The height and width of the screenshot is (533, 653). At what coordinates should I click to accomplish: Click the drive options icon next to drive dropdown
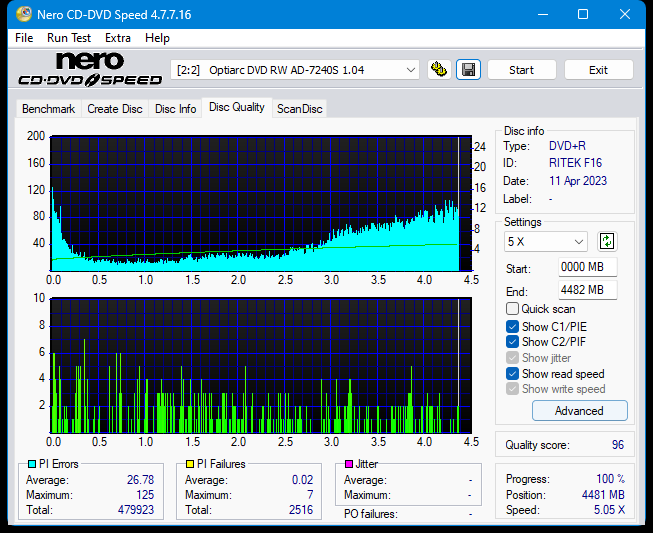click(x=439, y=70)
